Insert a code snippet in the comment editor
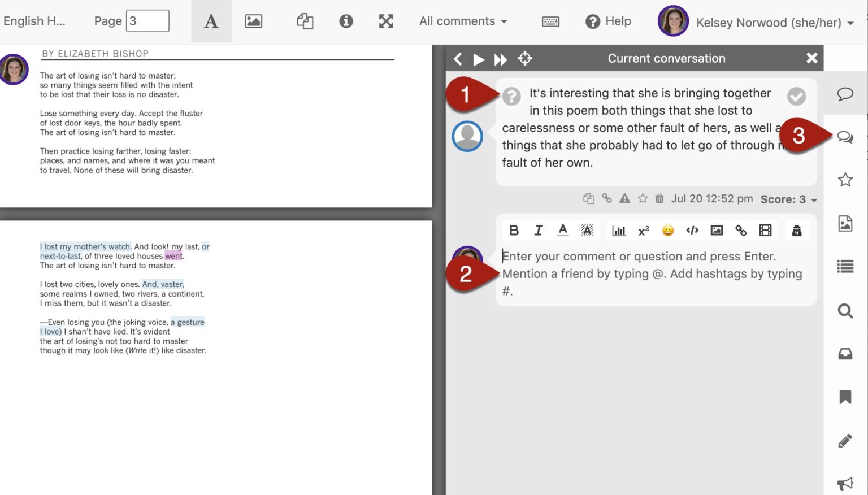Viewport: 868px width, 495px height. coord(692,231)
